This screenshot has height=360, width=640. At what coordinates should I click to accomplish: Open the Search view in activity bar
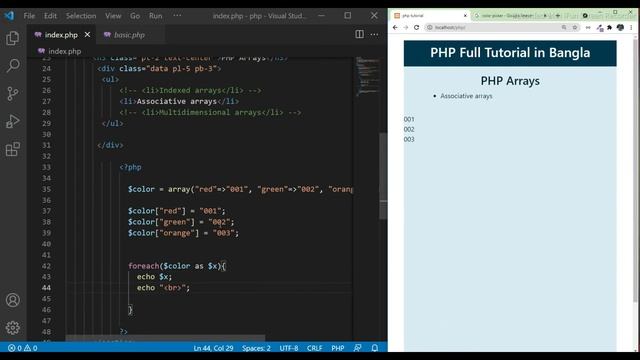click(13, 65)
